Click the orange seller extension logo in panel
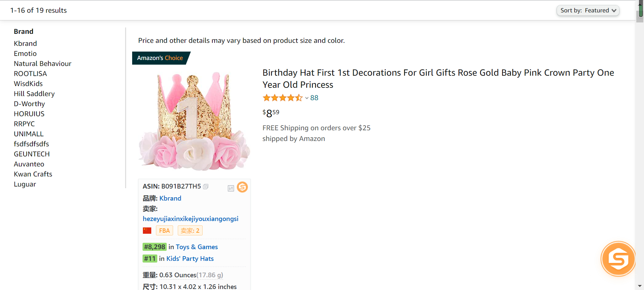The image size is (644, 290). (x=242, y=187)
